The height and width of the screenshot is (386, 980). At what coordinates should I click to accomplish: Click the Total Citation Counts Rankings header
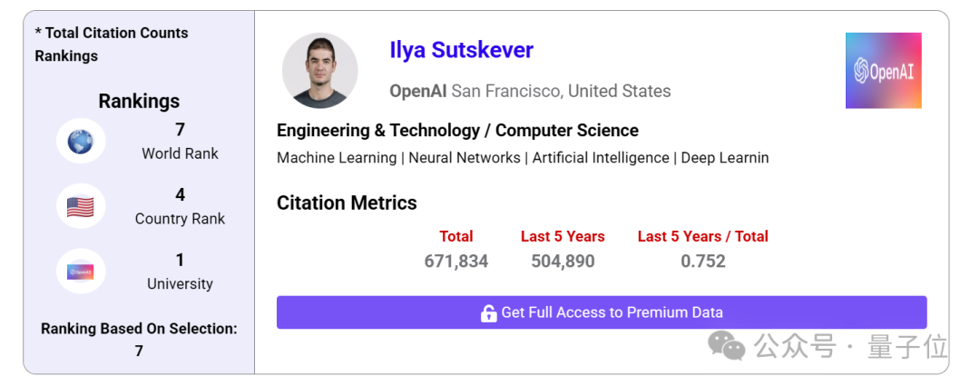coord(112,45)
